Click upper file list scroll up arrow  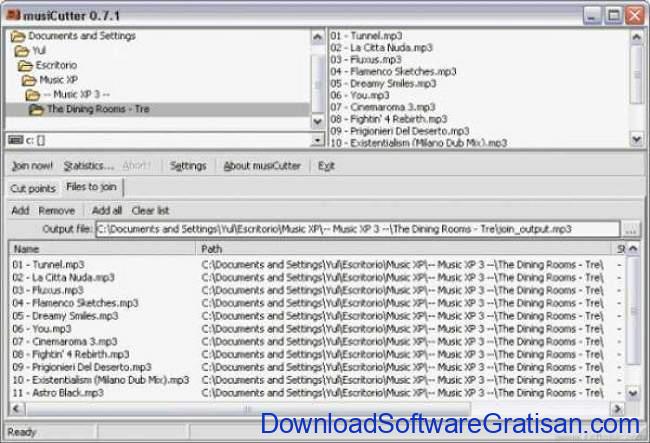point(636,37)
